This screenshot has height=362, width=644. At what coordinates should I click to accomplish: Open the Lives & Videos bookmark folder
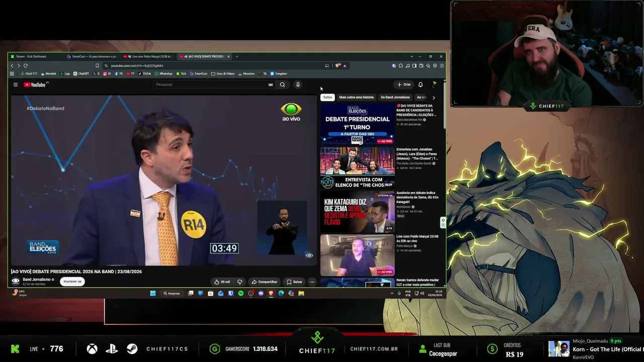click(223, 73)
